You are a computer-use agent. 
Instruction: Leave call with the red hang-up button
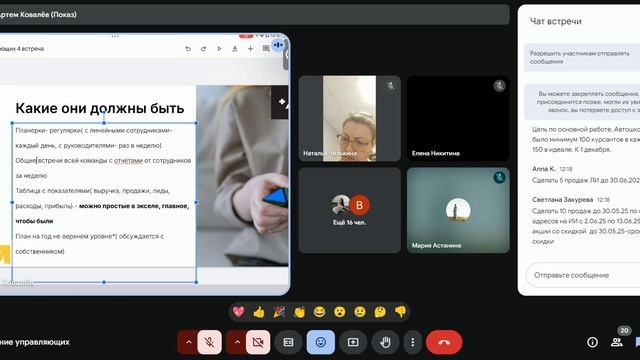(x=444, y=342)
